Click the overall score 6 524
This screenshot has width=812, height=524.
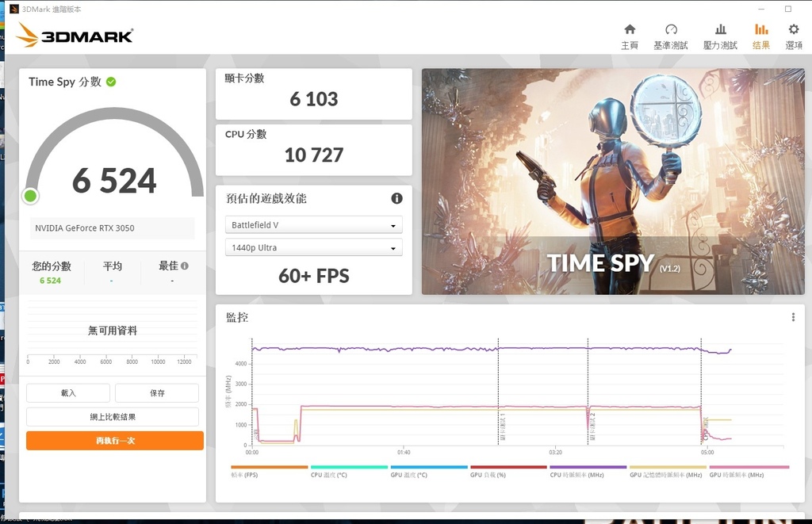(114, 181)
